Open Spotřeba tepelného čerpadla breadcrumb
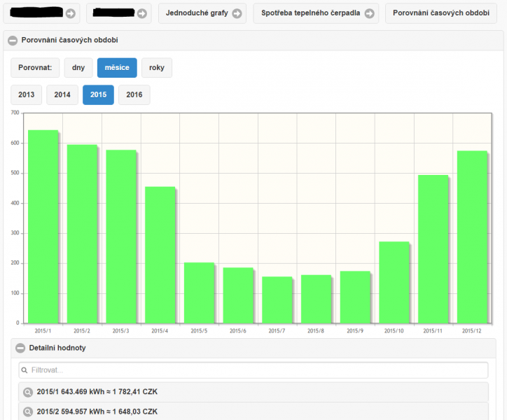Screen dimensions: 507x420 [x=316, y=13]
